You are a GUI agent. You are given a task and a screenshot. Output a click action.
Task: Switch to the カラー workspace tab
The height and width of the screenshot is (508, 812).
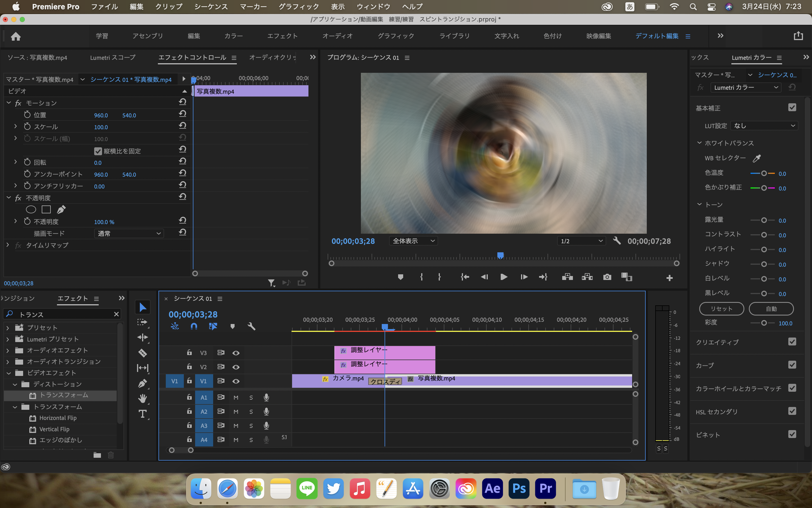pyautogui.click(x=233, y=36)
